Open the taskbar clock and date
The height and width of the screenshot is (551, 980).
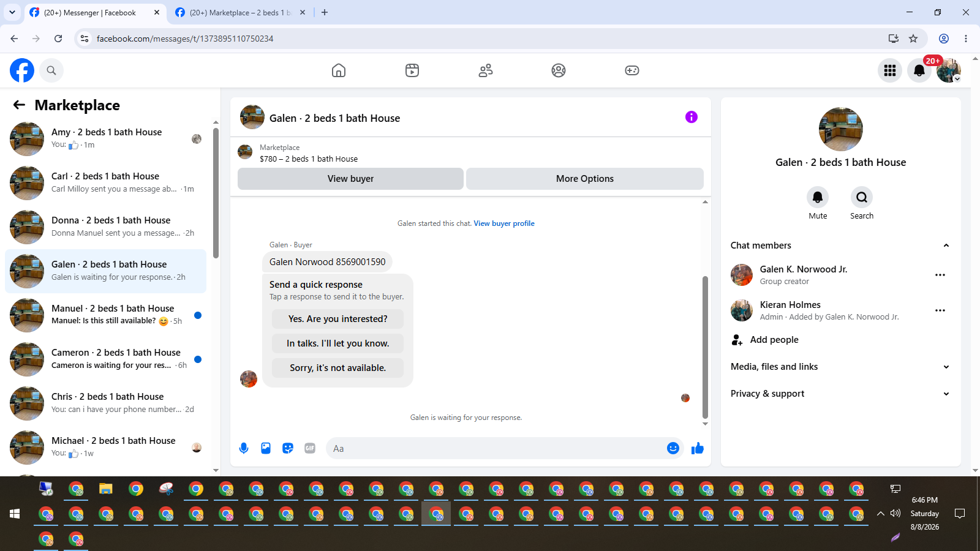[x=924, y=514]
